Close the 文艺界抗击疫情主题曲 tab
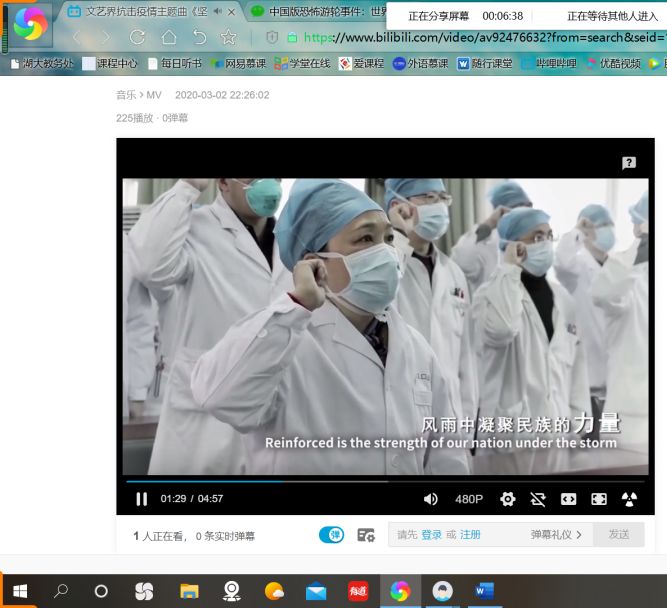This screenshot has height=608, width=667. click(231, 12)
